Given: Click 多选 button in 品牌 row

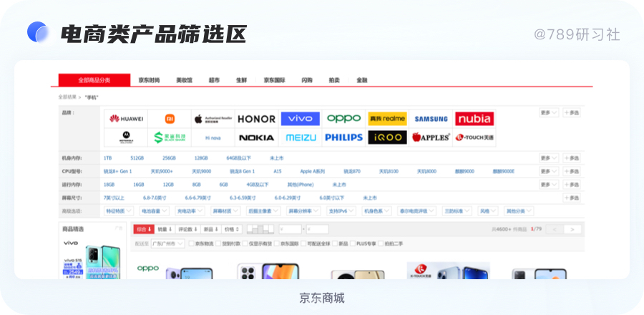Looking at the screenshot, I should [x=572, y=112].
